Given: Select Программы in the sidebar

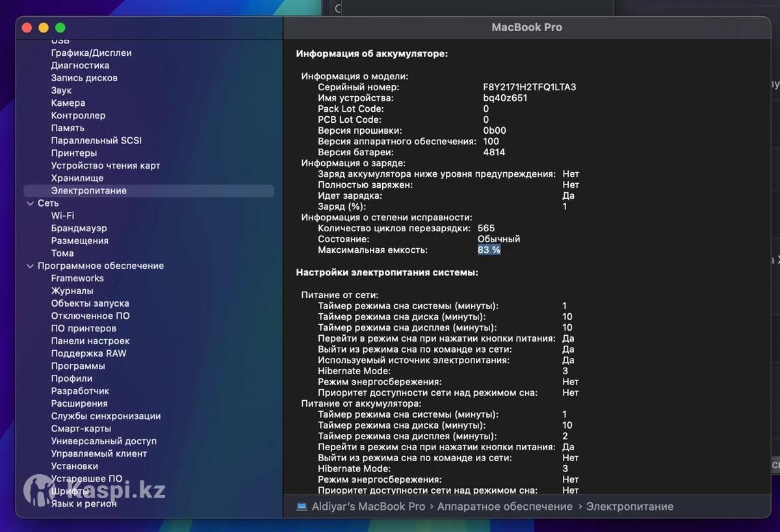Looking at the screenshot, I should pos(78,366).
